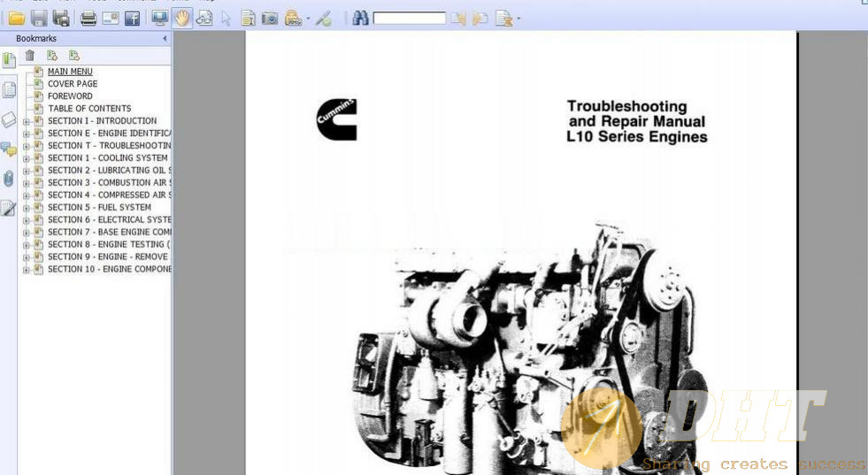Expand SECTION 3 - COMBUSTION AIR node
This screenshot has width=868, height=475.
(x=26, y=183)
